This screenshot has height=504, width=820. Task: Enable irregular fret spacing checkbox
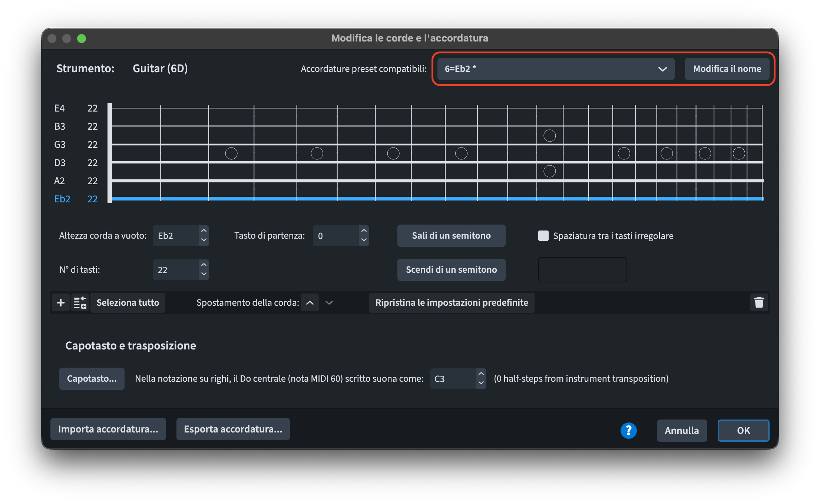click(x=543, y=236)
